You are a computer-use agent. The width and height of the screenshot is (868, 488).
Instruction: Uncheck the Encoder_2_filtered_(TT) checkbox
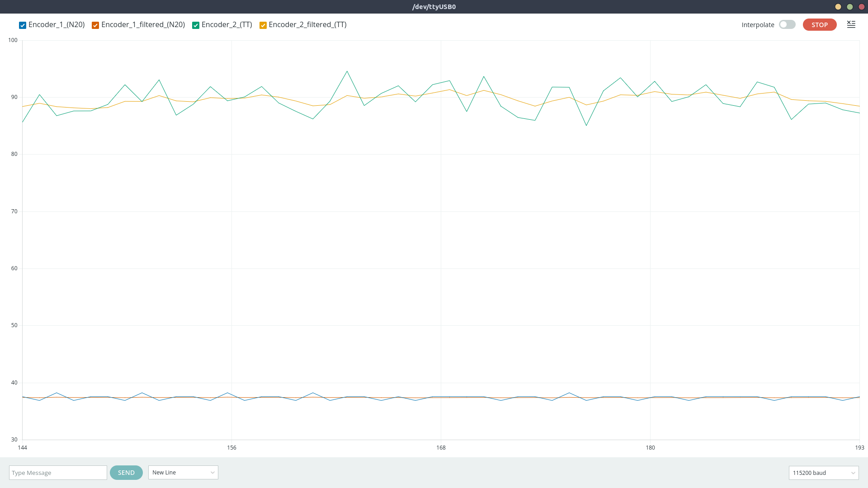pos(263,25)
